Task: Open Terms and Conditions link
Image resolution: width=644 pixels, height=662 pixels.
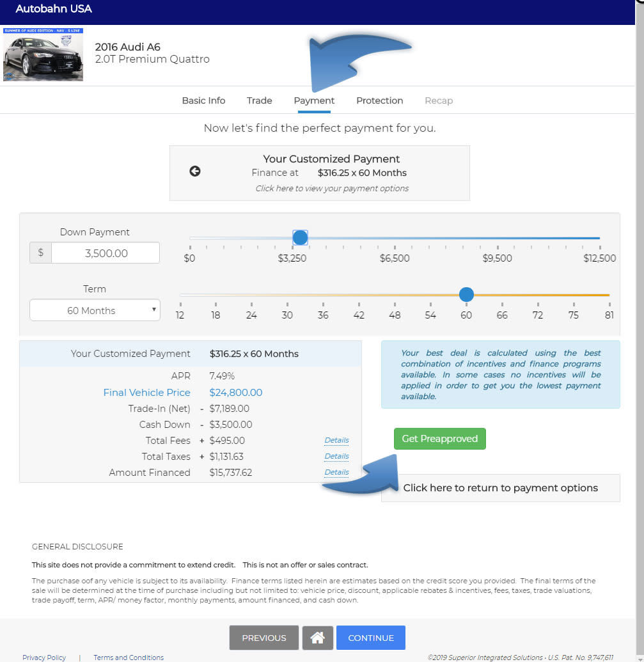Action: coord(129,658)
